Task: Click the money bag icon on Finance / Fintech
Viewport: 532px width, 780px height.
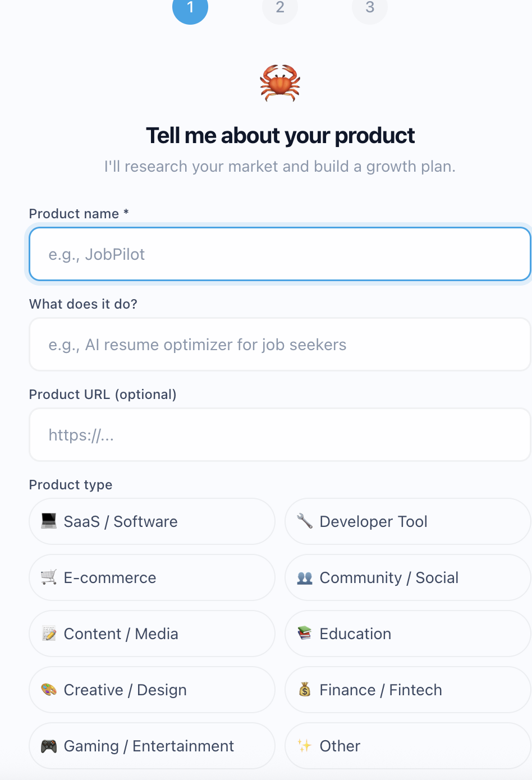Action: (x=305, y=689)
